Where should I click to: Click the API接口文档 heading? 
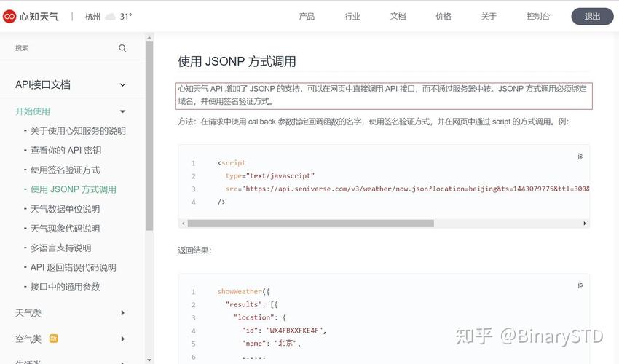coord(43,84)
